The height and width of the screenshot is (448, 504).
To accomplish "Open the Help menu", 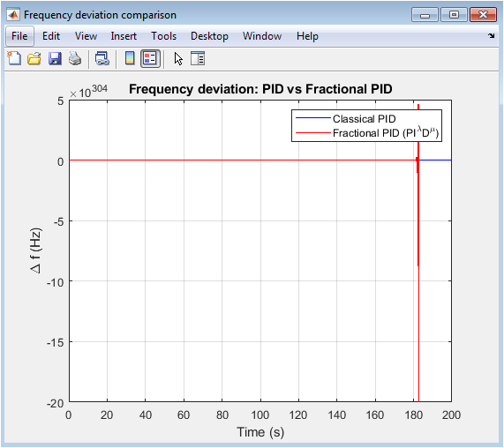I will point(307,36).
